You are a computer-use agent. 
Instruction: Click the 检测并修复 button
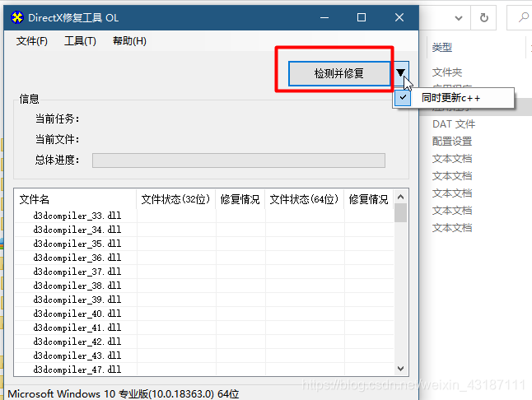(339, 73)
